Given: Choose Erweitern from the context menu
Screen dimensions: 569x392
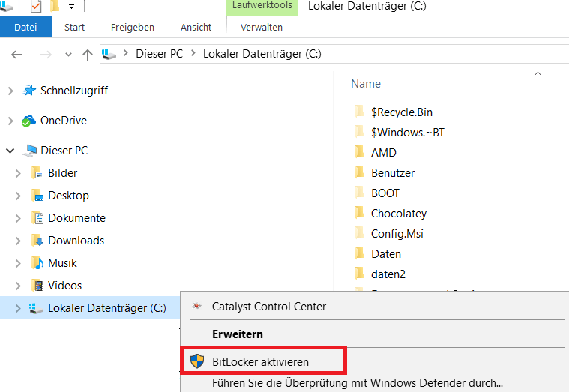Looking at the screenshot, I should (237, 334).
